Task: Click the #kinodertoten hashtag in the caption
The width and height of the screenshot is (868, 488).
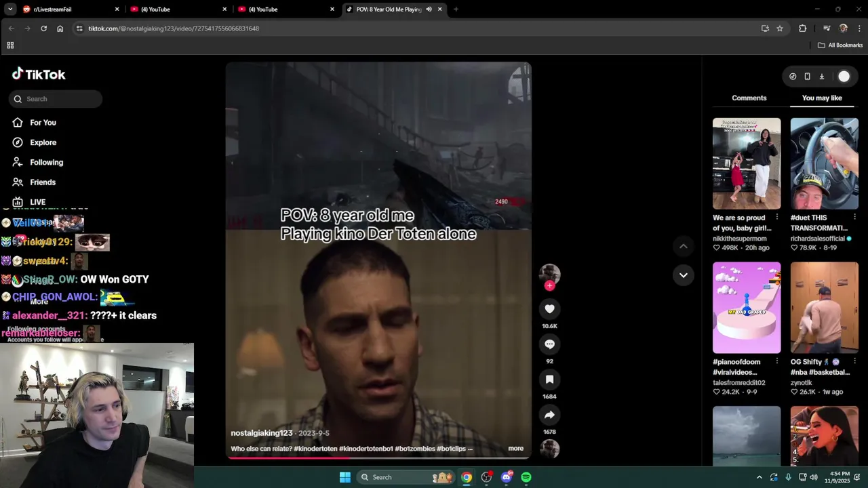Action: pos(316,449)
